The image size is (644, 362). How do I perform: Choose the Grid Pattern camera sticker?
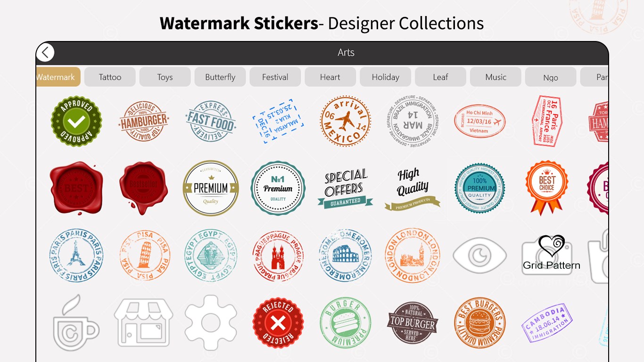tap(551, 254)
